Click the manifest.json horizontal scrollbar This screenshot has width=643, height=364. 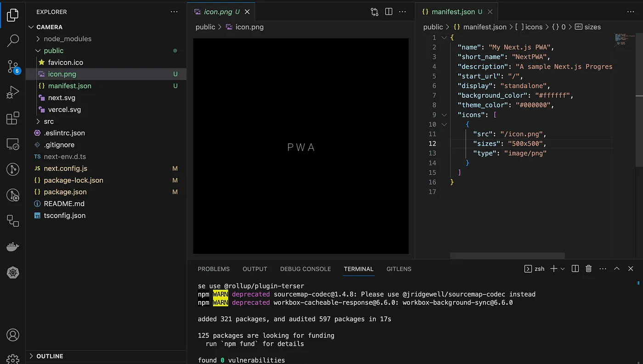[507, 256]
